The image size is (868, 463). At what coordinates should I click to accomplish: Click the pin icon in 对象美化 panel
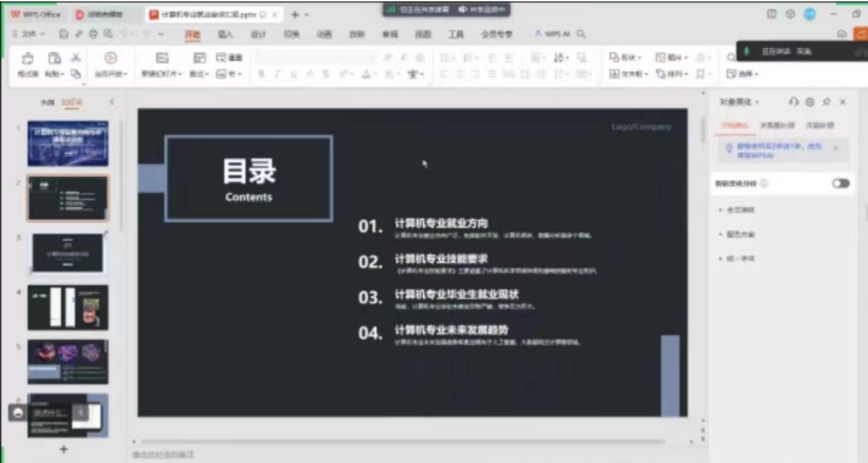pos(826,102)
